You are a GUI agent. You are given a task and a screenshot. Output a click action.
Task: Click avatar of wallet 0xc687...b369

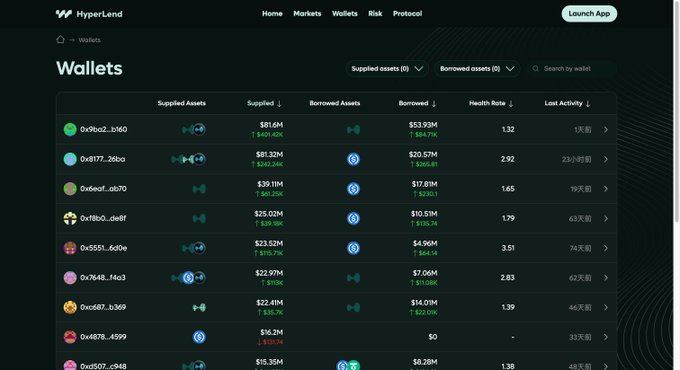click(x=70, y=307)
